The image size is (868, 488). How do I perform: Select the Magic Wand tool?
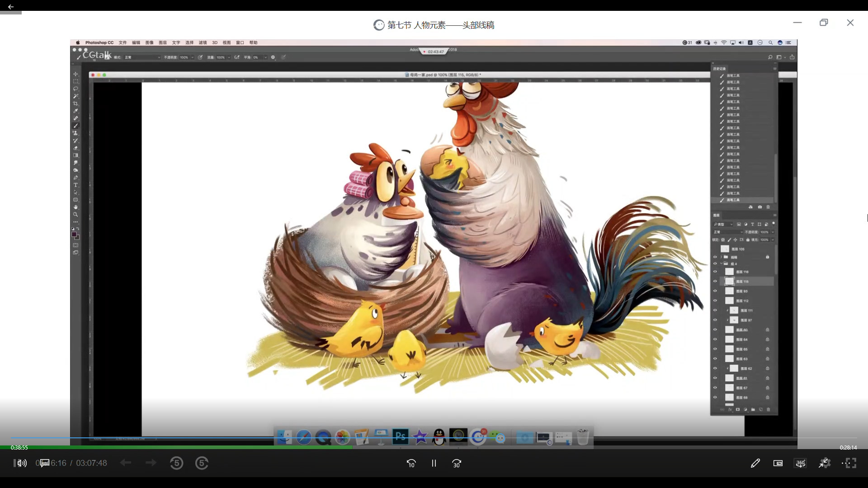click(x=75, y=96)
